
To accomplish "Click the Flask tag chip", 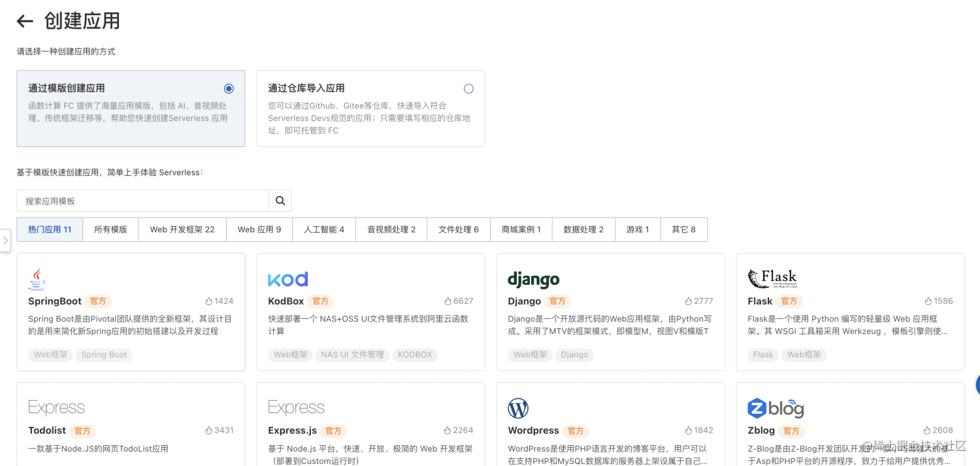I will coord(763,355).
